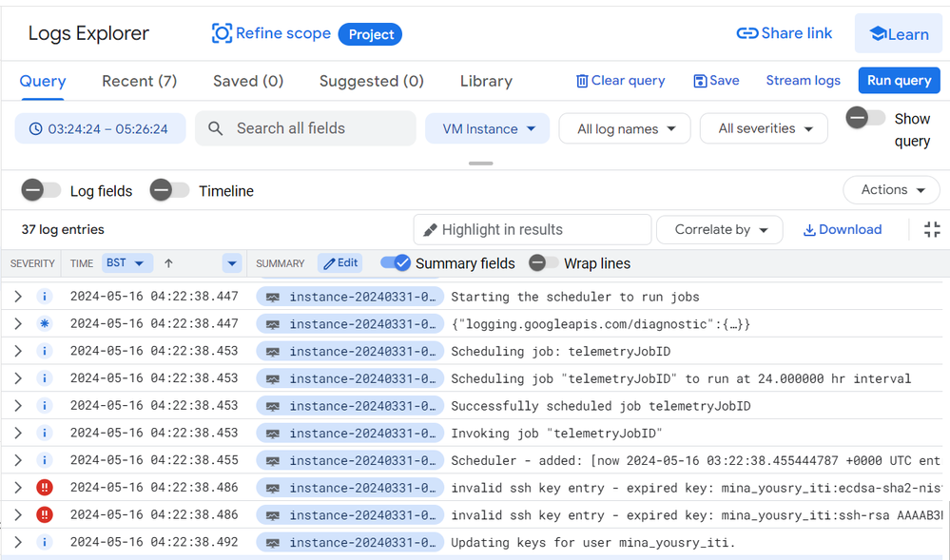Click instance chip on 'Scheduler - added' row
This screenshot has width=950, height=560.
350,460
